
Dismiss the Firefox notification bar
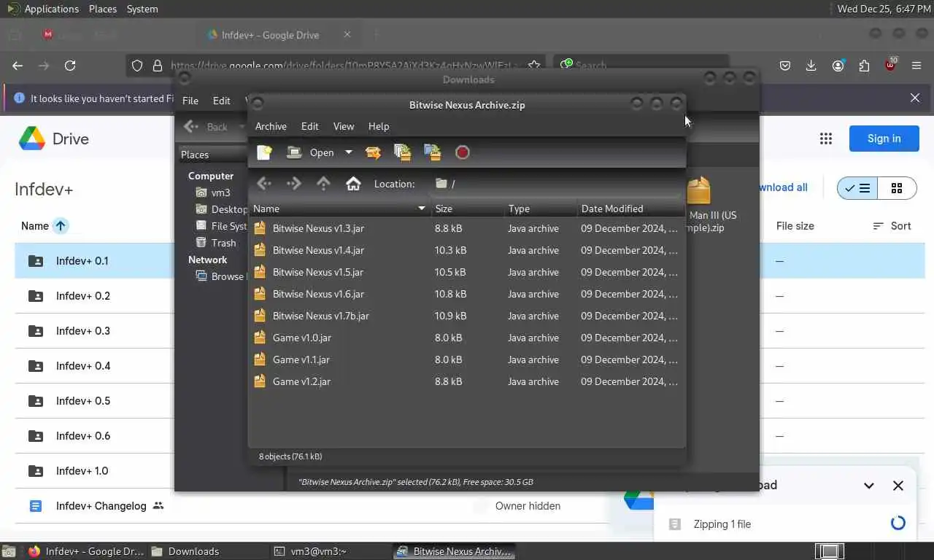point(915,98)
